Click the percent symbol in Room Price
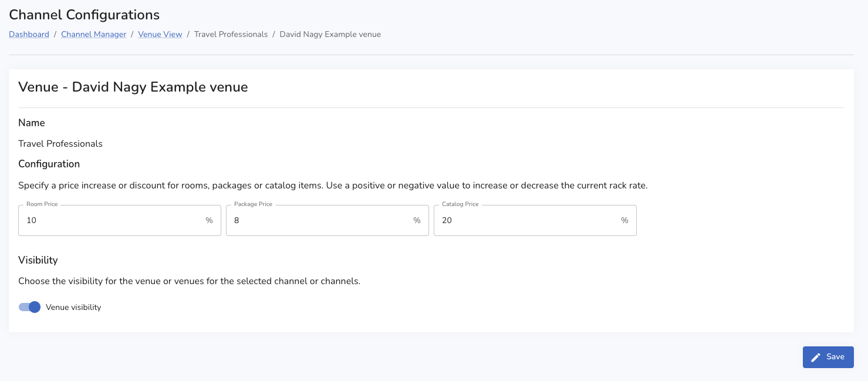The height and width of the screenshot is (381, 868). pos(209,221)
